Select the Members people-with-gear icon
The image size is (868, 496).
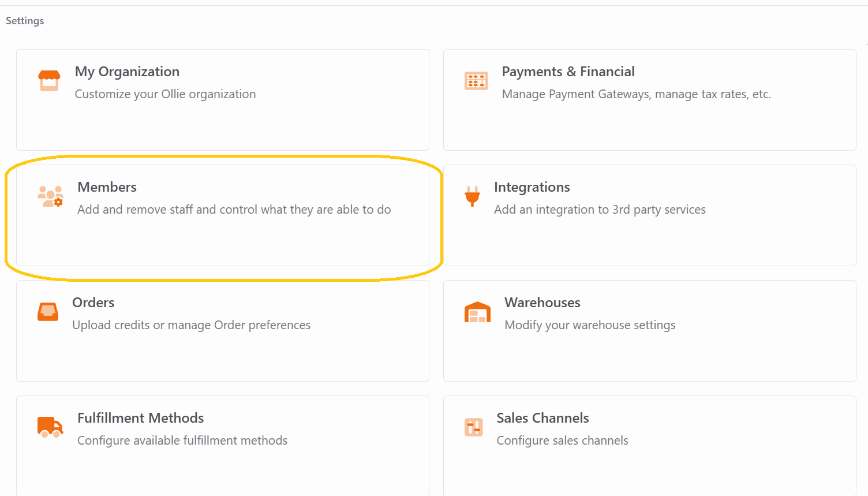51,196
